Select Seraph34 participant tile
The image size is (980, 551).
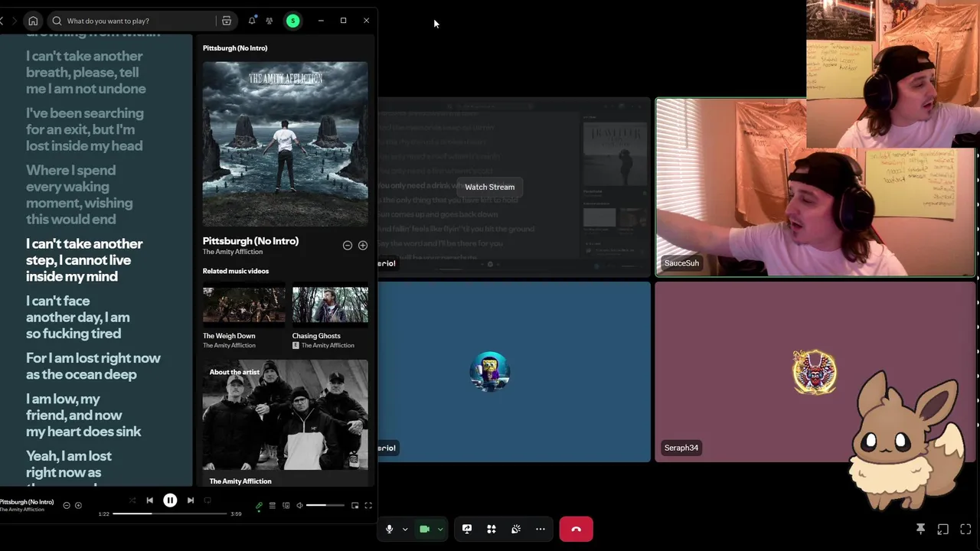[x=815, y=371]
